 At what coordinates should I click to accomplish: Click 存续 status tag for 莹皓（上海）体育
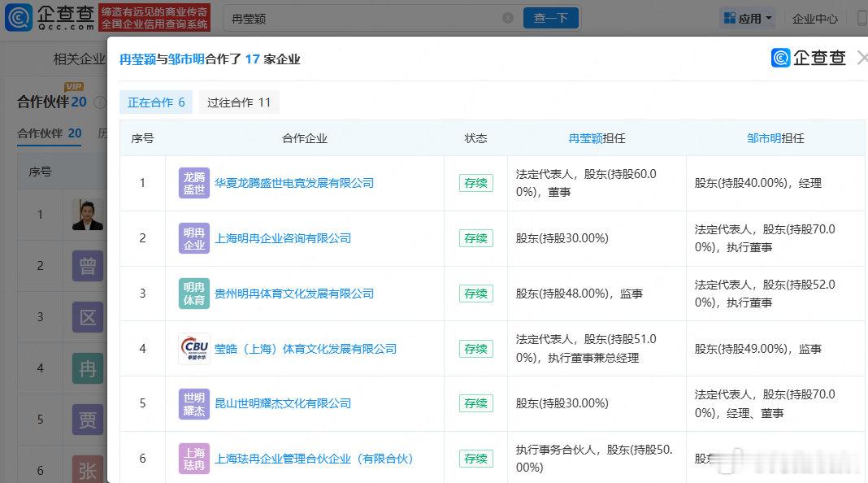476,349
